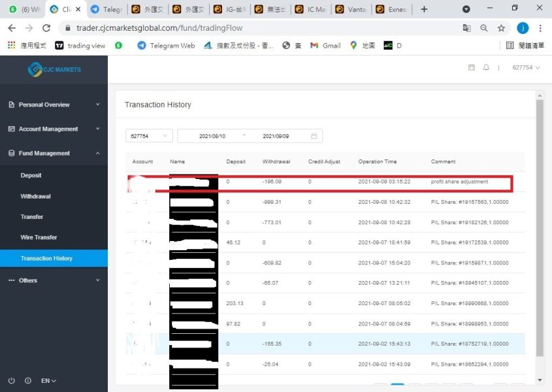
Task: Bookmark this page with the star icon
Action: click(x=501, y=28)
